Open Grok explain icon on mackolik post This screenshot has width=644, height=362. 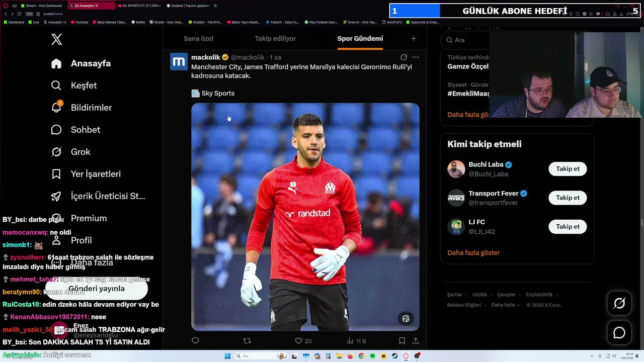click(404, 57)
